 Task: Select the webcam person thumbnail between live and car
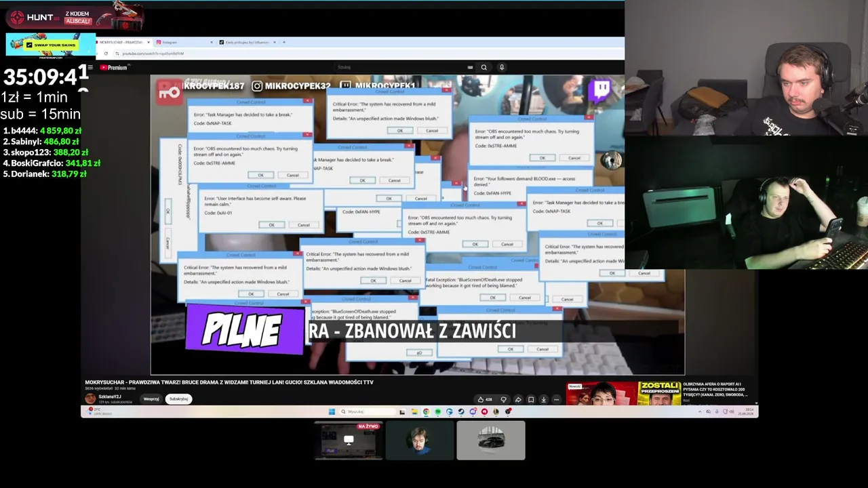click(420, 441)
